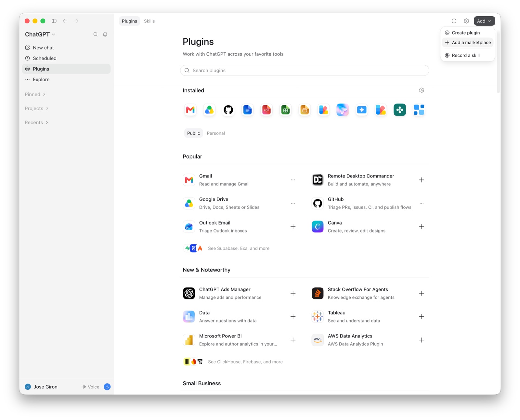520x420 pixels.
Task: Choose Add a marketplace menu item
Action: (468, 42)
